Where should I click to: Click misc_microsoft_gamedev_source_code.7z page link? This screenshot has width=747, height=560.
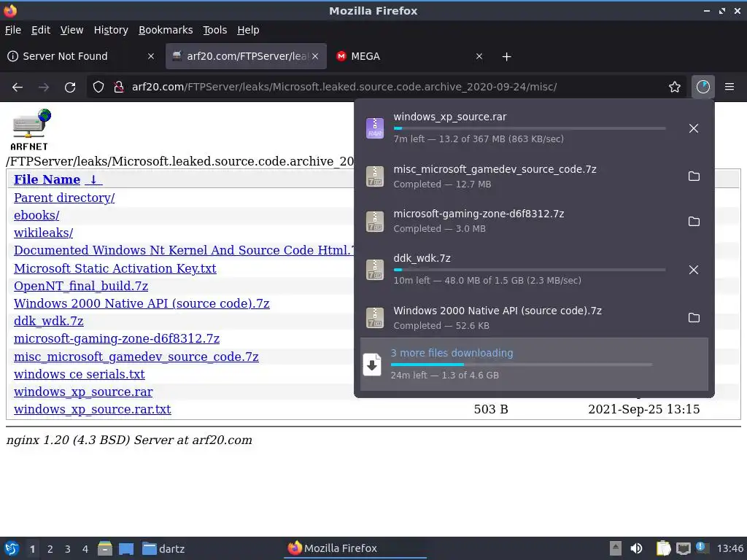pyautogui.click(x=136, y=357)
